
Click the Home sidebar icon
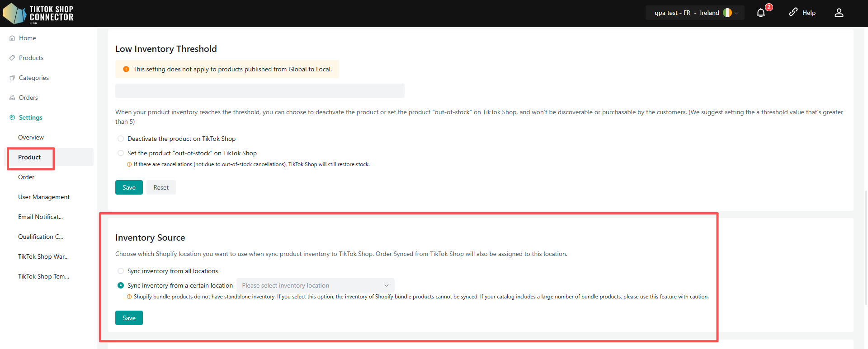point(12,38)
